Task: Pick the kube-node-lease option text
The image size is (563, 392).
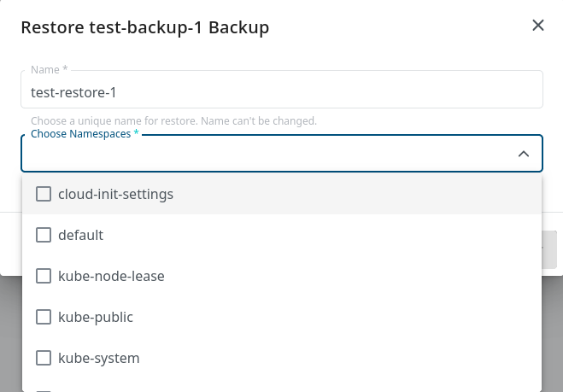Action: click(x=111, y=276)
